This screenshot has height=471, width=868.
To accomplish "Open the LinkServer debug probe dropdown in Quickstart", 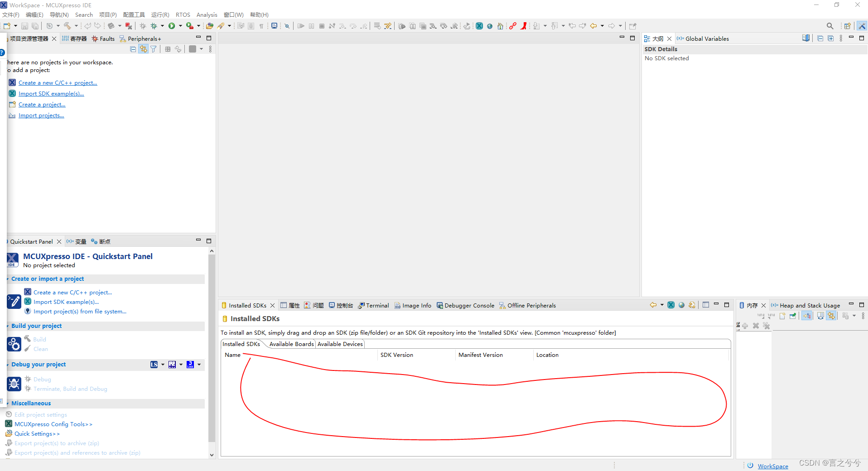I will click(163, 365).
